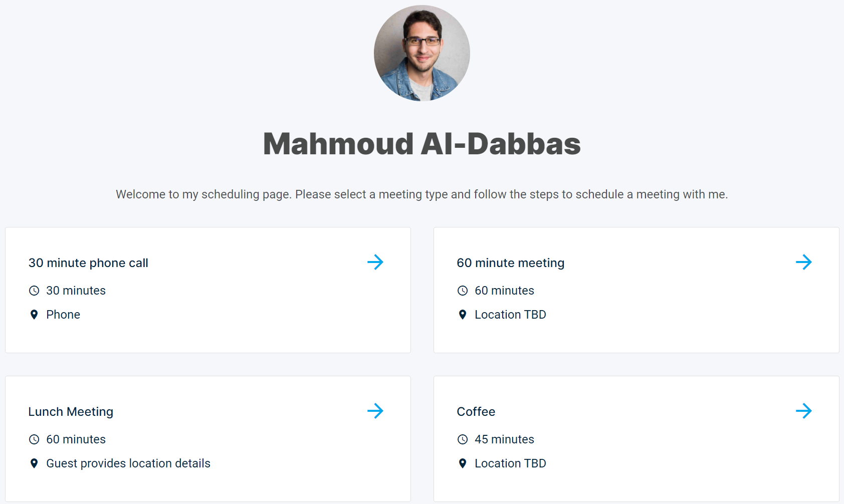Screen dimensions: 844x504
Task: Click arrow on Lunch Meeting card
Action: [x=375, y=411]
